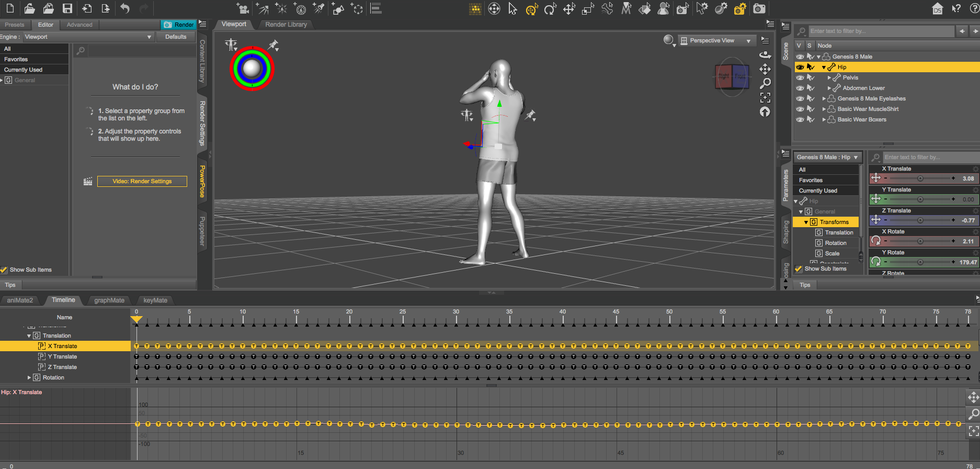The height and width of the screenshot is (469, 980).
Task: Select the Surface Selection tool
Action: click(x=645, y=8)
